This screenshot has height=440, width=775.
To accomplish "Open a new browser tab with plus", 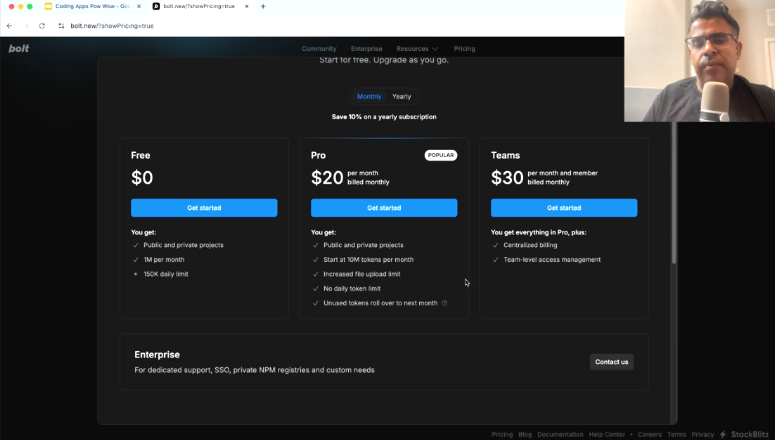I will (x=263, y=6).
